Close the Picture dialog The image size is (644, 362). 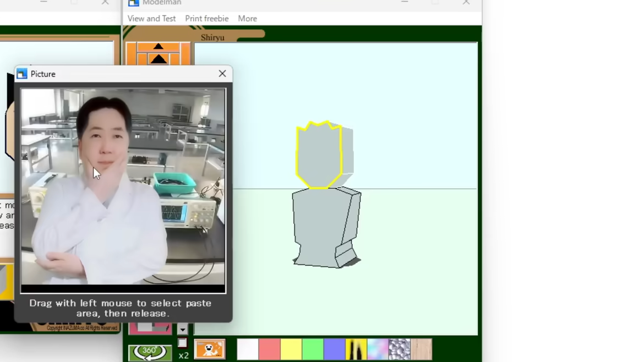[x=222, y=74]
